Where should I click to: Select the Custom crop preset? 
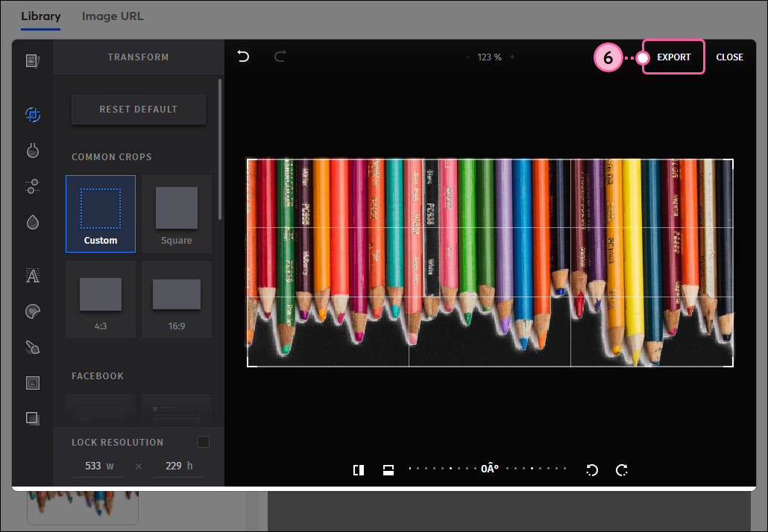tap(101, 214)
